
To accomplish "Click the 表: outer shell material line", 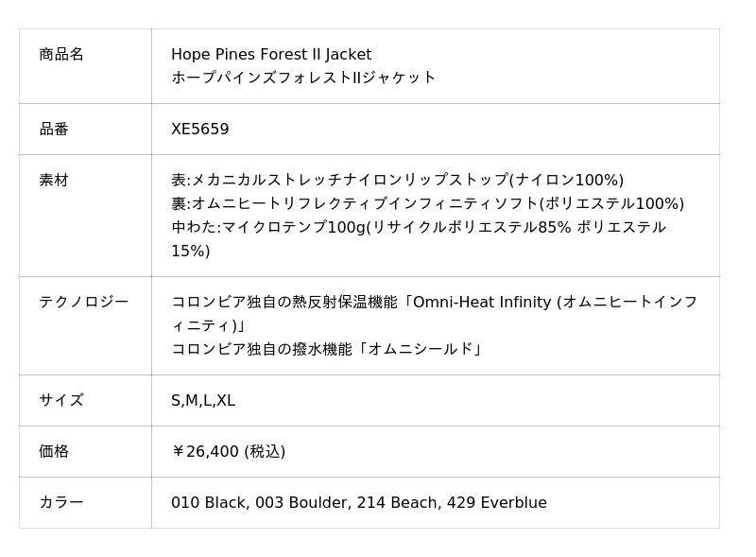I will 397,181.
